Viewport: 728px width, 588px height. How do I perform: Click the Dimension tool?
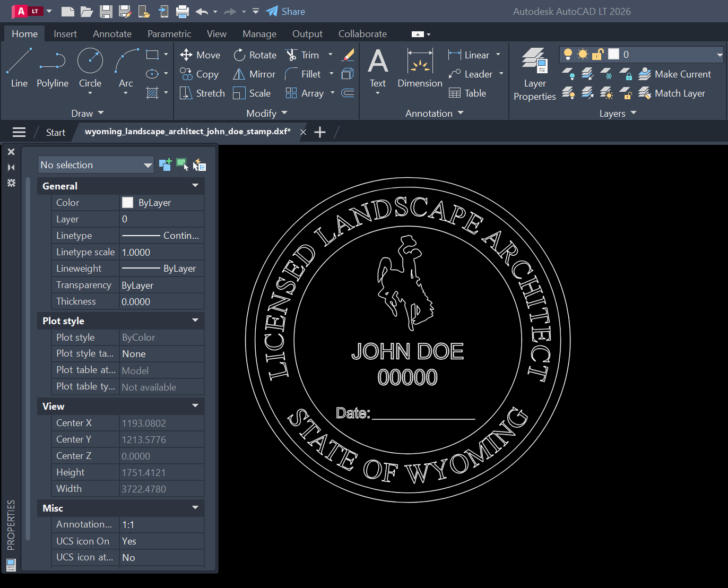pos(420,68)
